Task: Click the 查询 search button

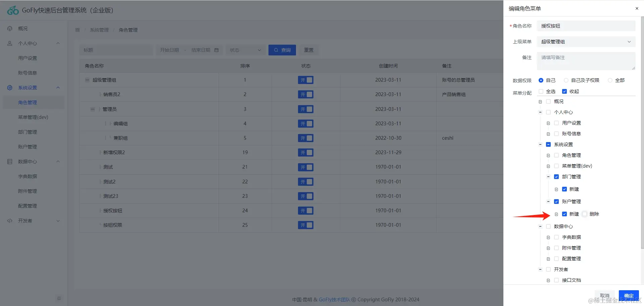Action: (x=282, y=50)
